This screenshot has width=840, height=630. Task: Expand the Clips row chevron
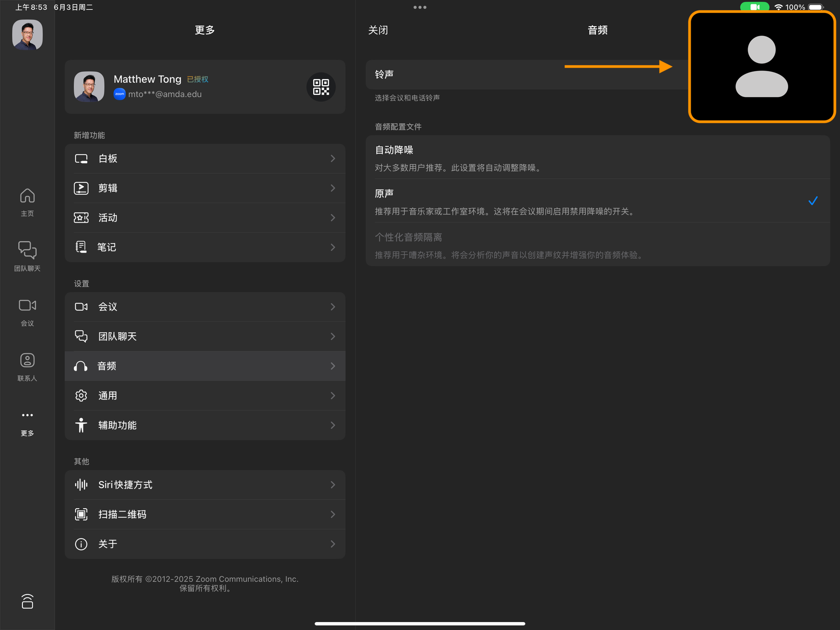pos(333,188)
